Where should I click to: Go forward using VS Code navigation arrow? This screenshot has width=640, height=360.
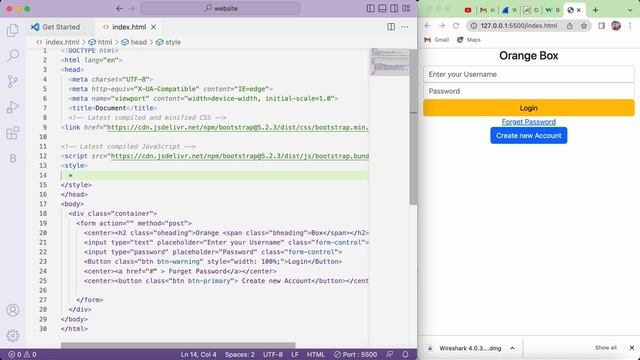click(x=131, y=8)
